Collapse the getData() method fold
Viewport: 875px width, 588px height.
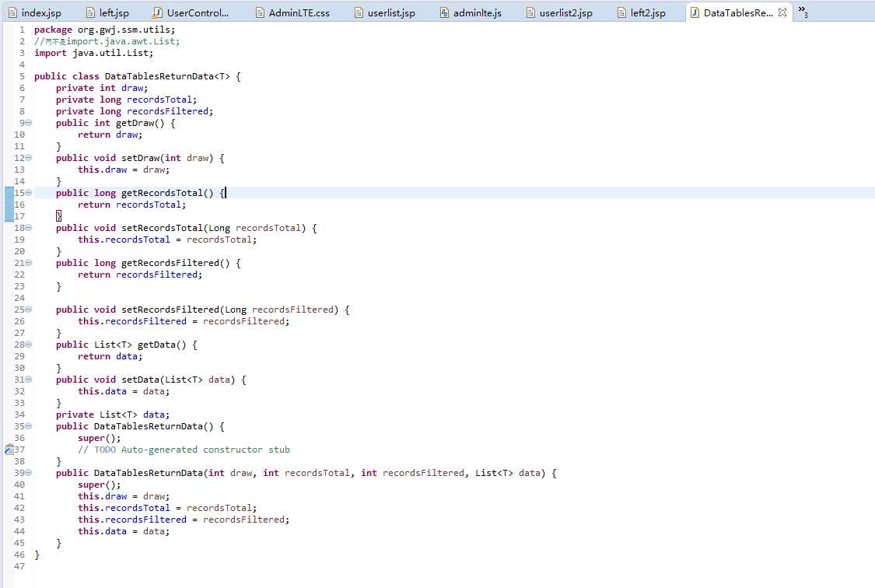click(x=29, y=345)
